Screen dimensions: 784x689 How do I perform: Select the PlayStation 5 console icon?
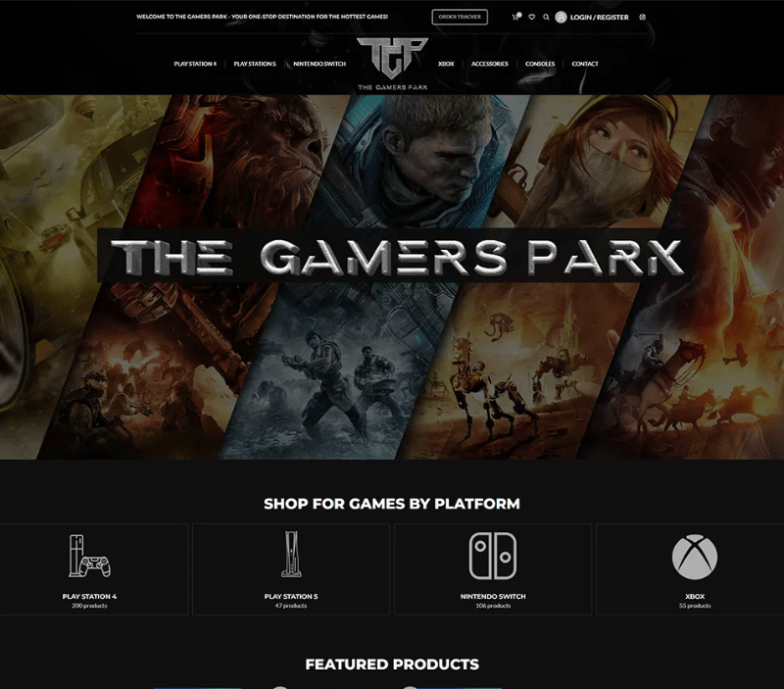coord(291,554)
